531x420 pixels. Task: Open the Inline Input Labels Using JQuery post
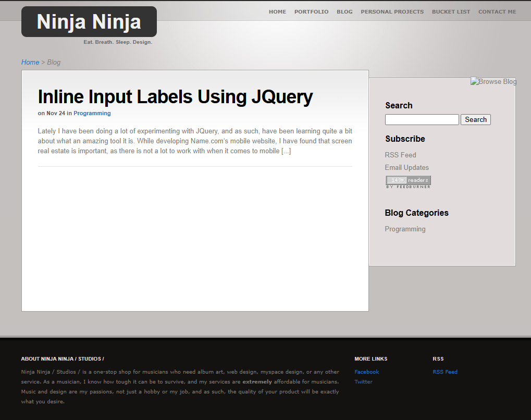coord(175,97)
